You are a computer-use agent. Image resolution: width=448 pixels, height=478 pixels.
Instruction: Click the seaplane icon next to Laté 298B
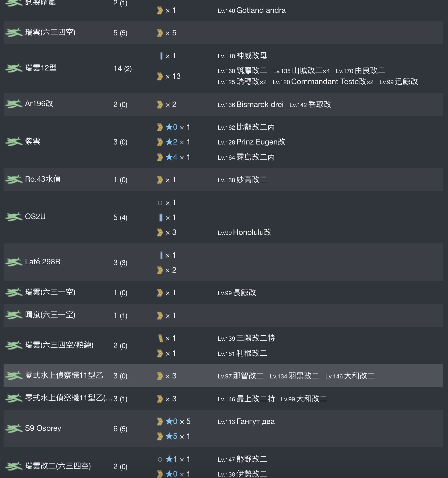pyautogui.click(x=14, y=262)
